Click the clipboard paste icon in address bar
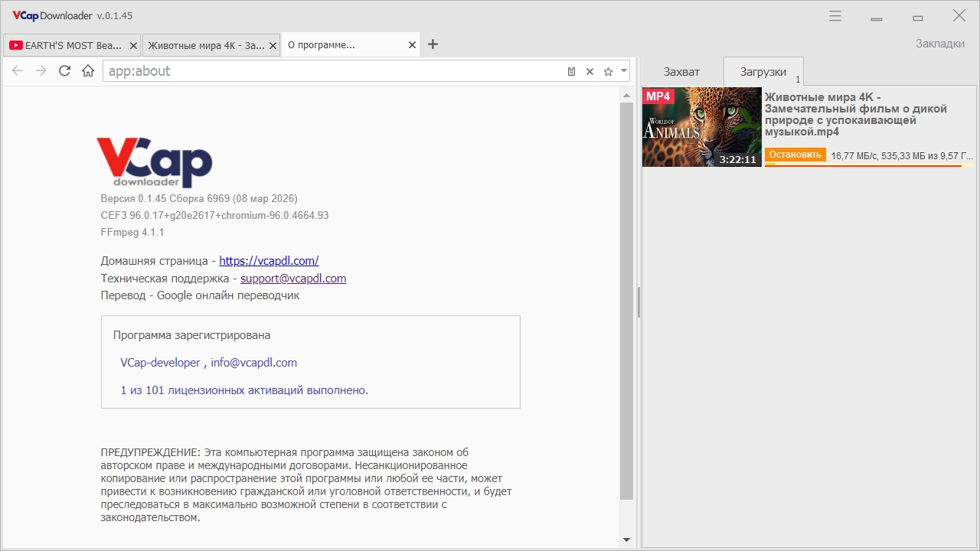 tap(571, 71)
